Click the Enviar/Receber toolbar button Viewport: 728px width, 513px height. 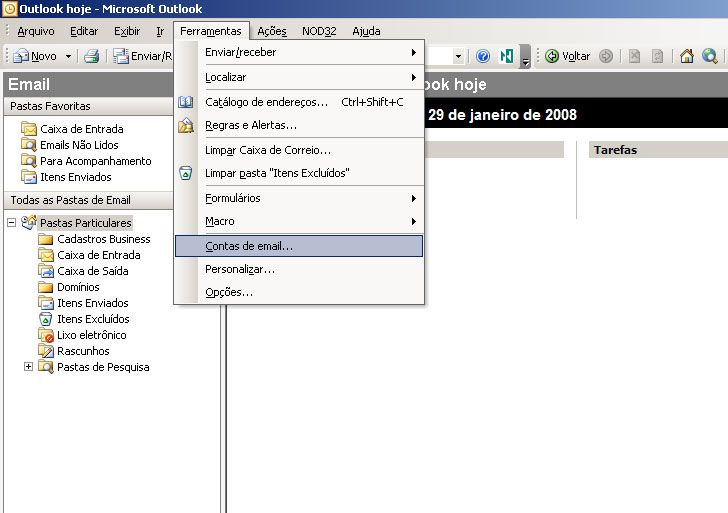pos(142,56)
